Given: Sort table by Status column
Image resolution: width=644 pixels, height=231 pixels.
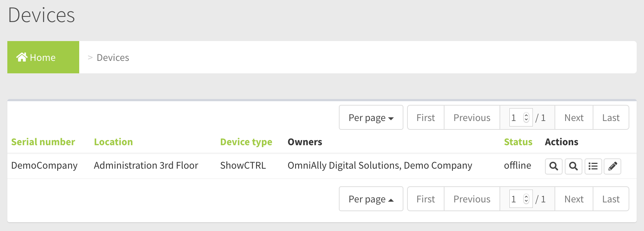Looking at the screenshot, I should [x=518, y=142].
